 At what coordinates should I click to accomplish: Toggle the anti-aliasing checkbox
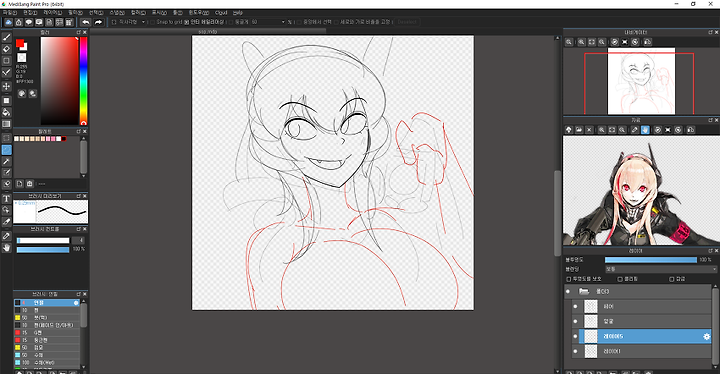186,22
